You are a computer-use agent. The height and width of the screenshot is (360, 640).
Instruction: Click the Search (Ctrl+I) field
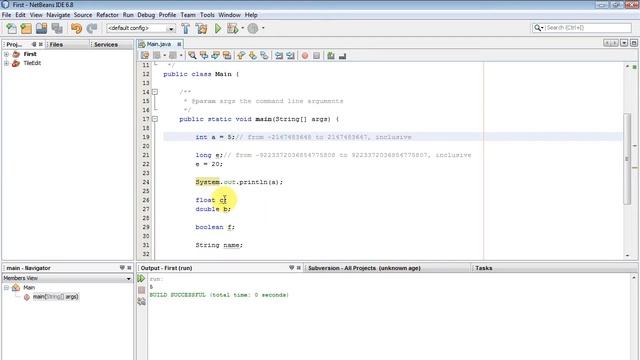tap(582, 28)
